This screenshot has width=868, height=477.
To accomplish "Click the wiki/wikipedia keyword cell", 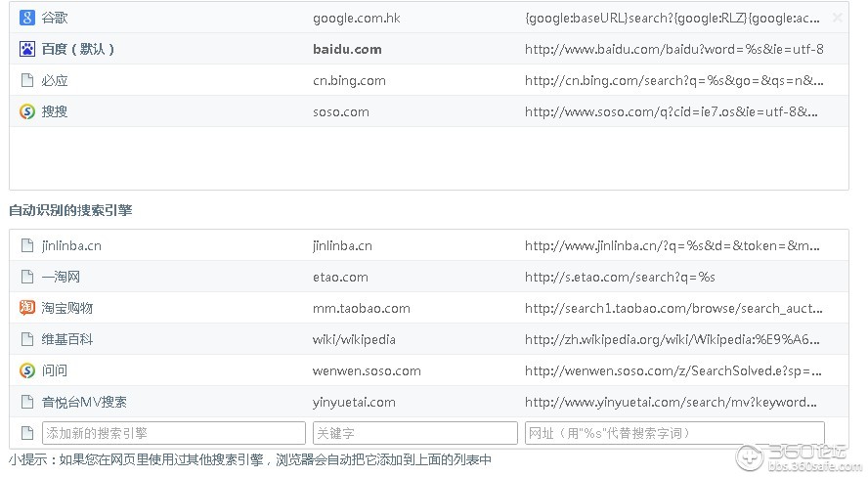I will point(354,338).
